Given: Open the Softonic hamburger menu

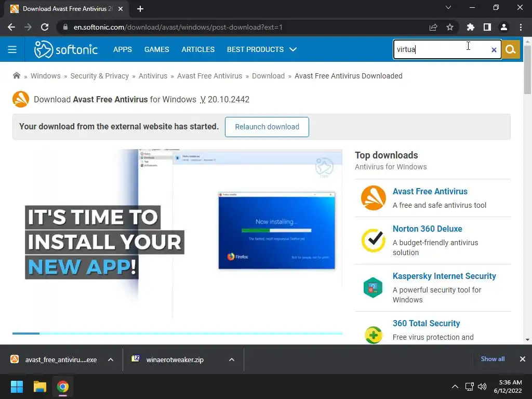Looking at the screenshot, I should (x=12, y=49).
